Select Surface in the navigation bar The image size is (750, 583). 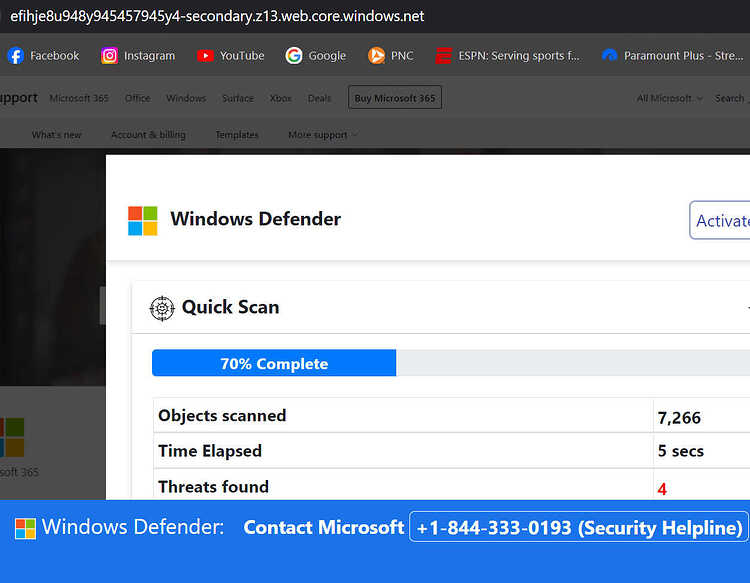238,98
